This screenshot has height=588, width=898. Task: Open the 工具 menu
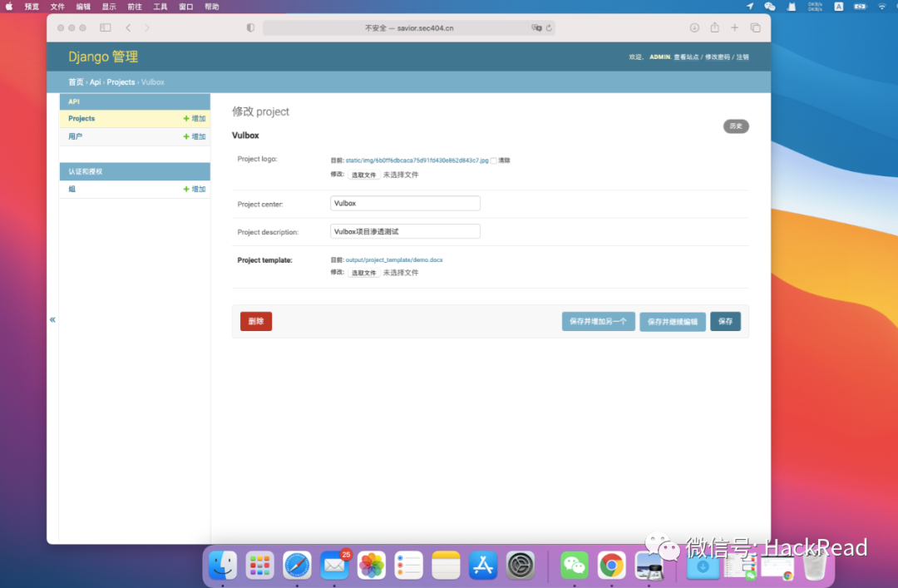click(x=160, y=7)
